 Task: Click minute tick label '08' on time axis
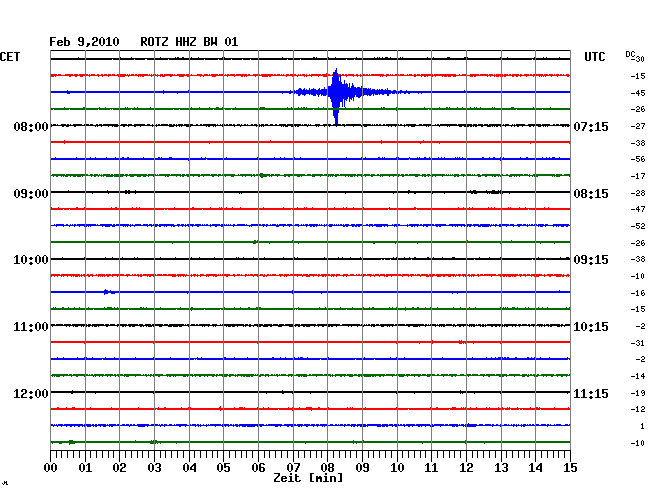[327, 467]
